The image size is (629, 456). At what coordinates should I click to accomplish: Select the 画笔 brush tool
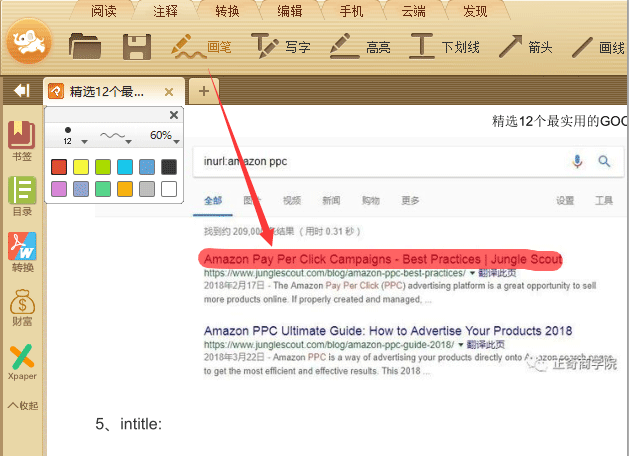pyautogui.click(x=201, y=47)
